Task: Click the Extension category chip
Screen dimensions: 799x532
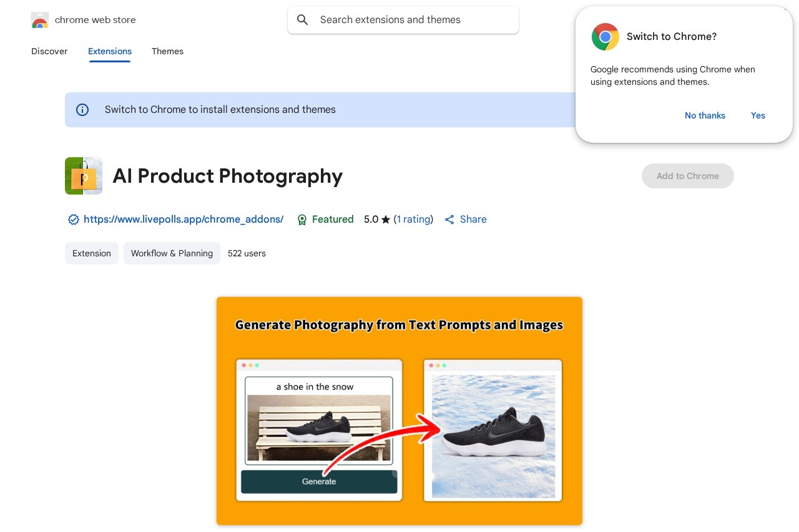Action: 92,253
